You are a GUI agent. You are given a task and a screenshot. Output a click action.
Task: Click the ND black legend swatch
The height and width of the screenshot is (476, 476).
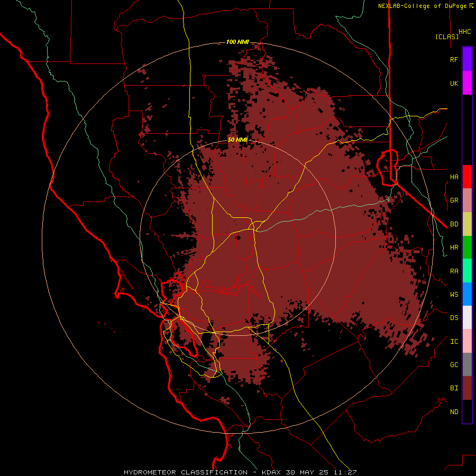click(467, 411)
